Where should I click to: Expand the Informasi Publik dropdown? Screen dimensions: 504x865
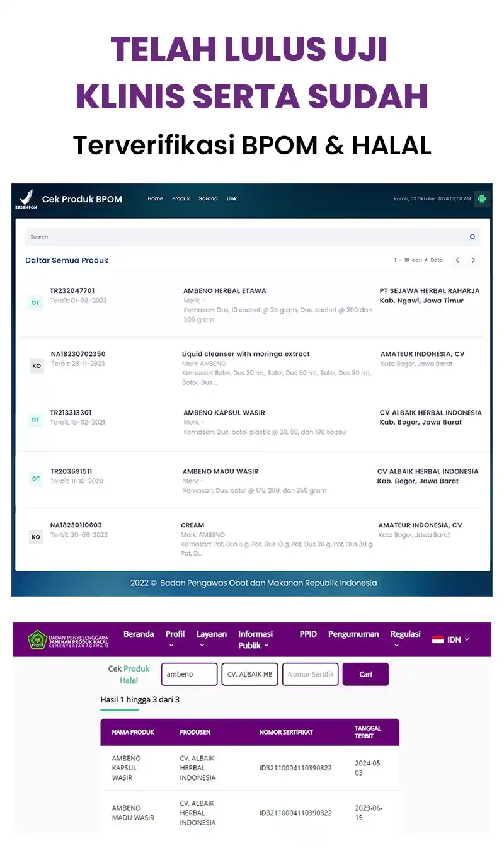[255, 639]
